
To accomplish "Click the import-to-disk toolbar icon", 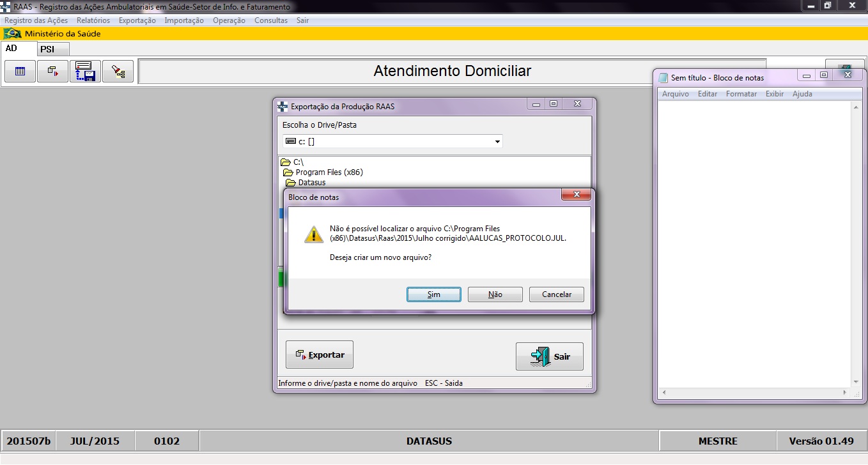I will pyautogui.click(x=85, y=71).
